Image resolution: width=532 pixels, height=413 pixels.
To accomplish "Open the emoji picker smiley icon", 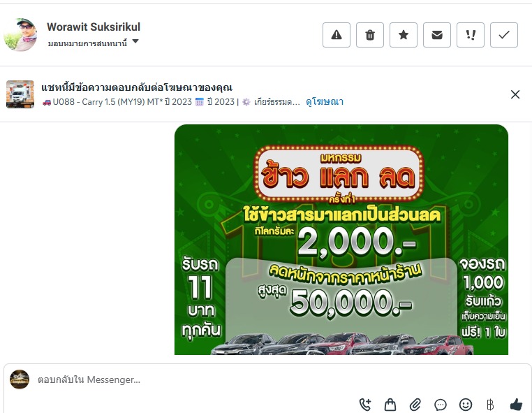I will 466,405.
